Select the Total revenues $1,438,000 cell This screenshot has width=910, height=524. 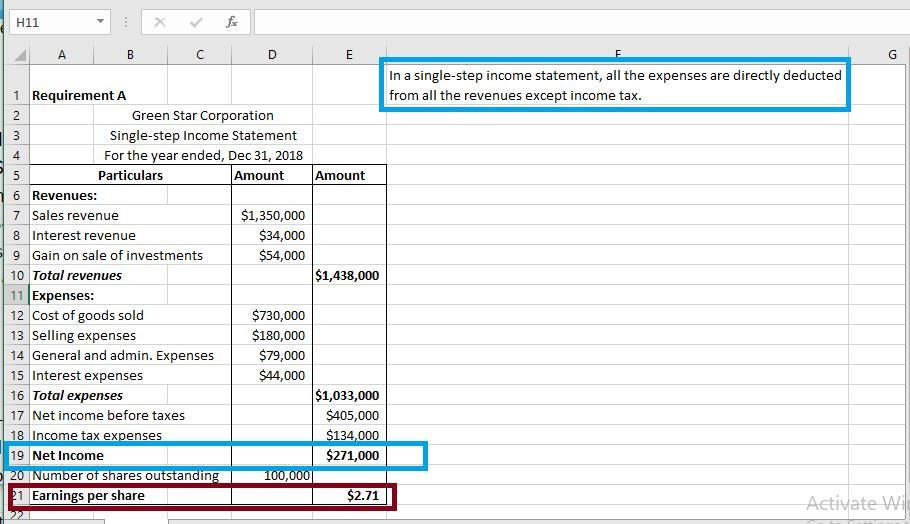coord(349,275)
